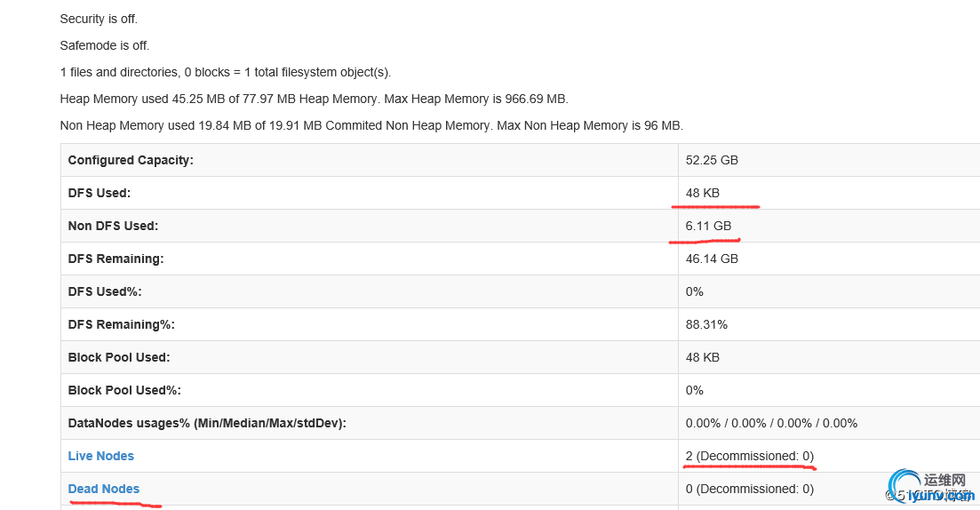Click the files and directories summary line
The image size is (980, 510).
point(225,72)
